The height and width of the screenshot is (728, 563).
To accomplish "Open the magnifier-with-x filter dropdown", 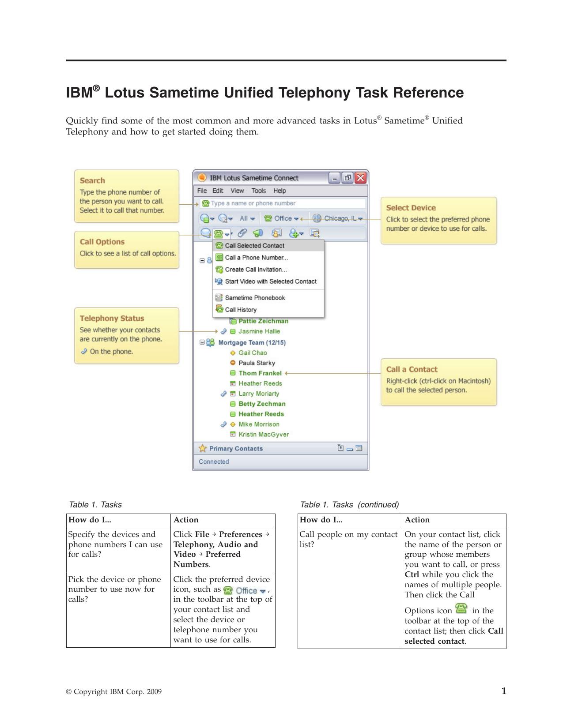I will [225, 218].
